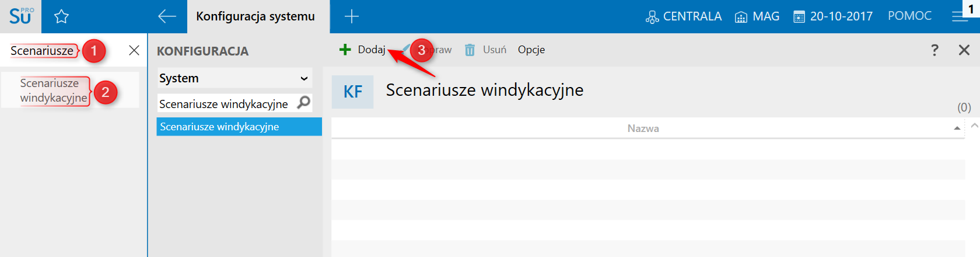Click the magnifier search icon in filter field
Image resolution: width=980 pixels, height=257 pixels.
click(x=304, y=103)
